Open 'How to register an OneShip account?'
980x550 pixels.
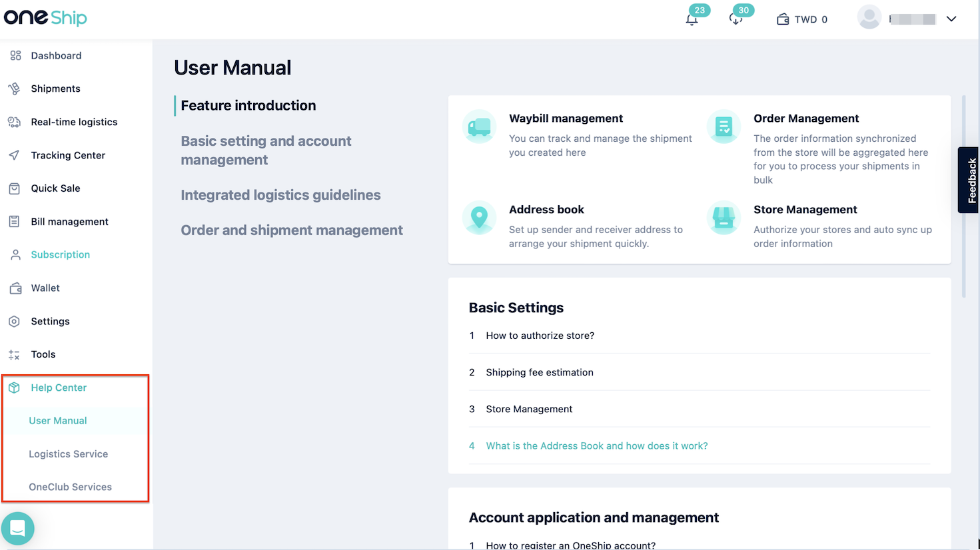click(x=570, y=545)
